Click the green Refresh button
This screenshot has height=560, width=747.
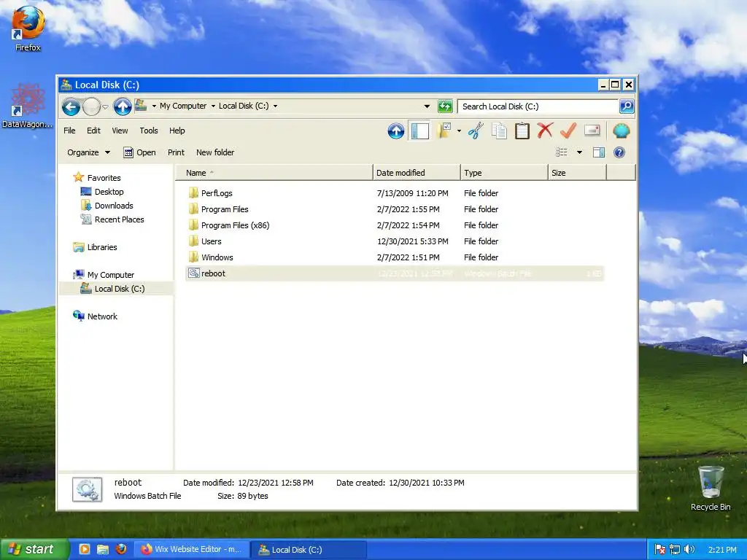[445, 106]
